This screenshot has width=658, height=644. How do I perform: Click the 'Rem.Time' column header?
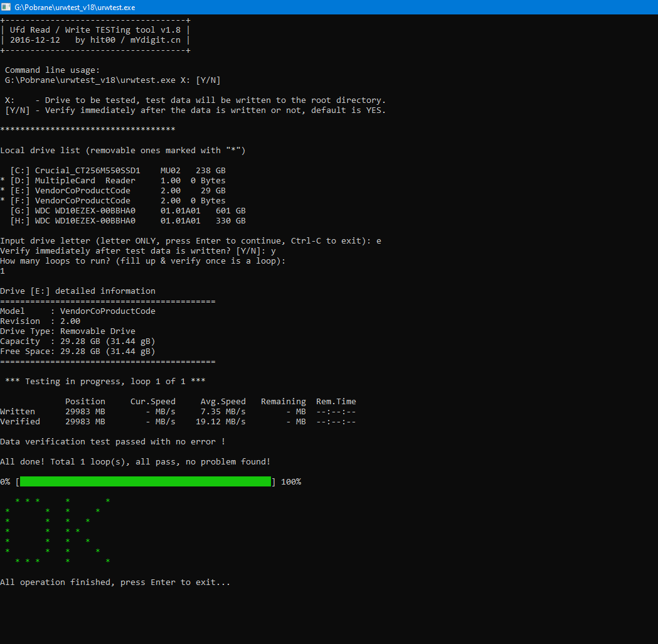click(x=336, y=401)
